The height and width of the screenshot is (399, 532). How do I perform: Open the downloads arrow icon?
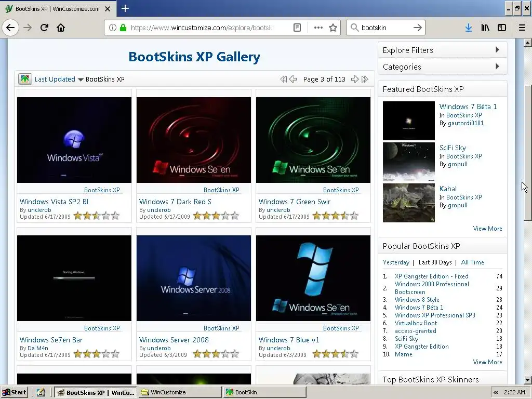click(x=469, y=28)
